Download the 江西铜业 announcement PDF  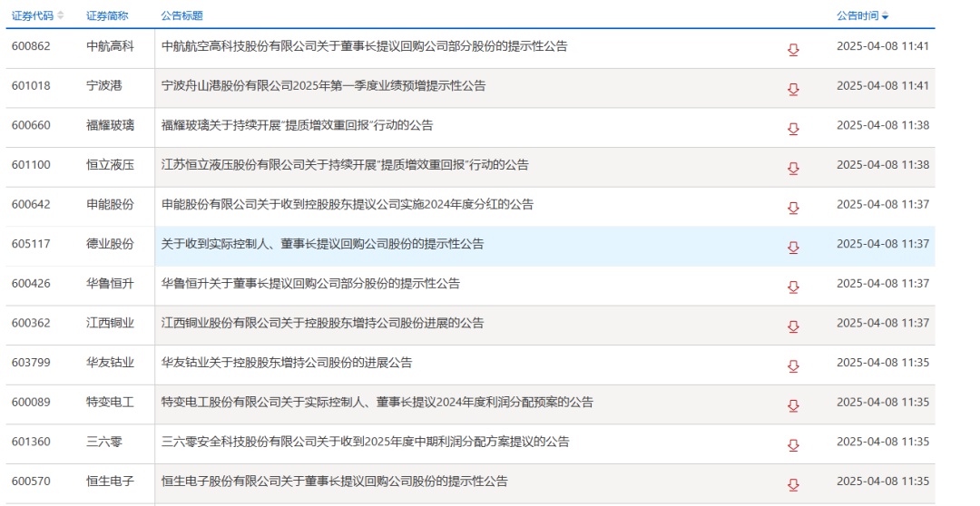pos(793,326)
